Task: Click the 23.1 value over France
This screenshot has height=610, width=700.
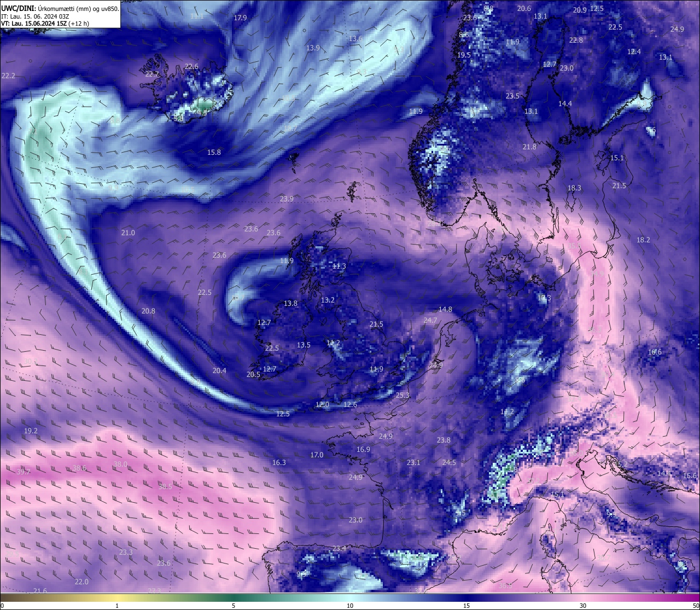Action: point(413,462)
